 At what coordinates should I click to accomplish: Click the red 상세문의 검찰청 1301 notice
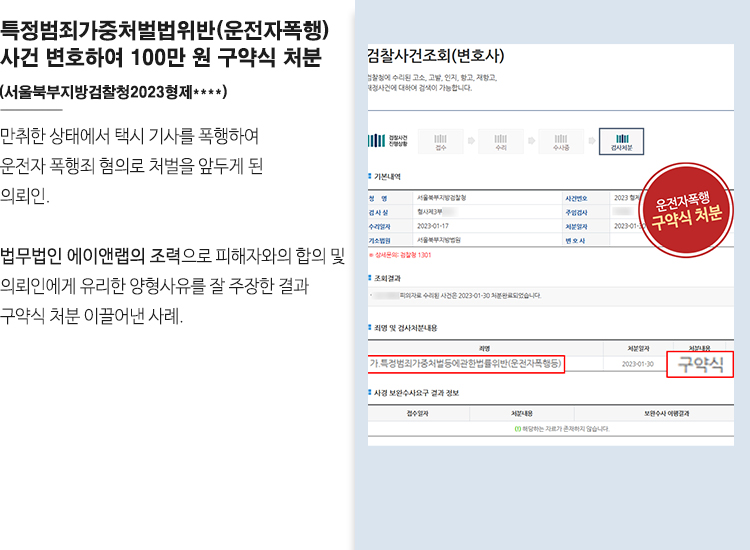tap(402, 255)
